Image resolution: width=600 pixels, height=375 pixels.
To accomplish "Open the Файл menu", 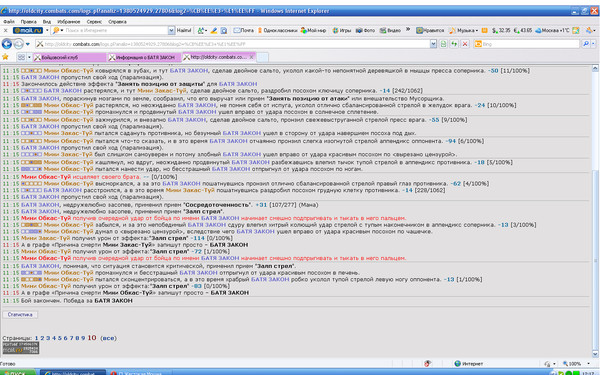I will pyautogui.click(x=9, y=22).
